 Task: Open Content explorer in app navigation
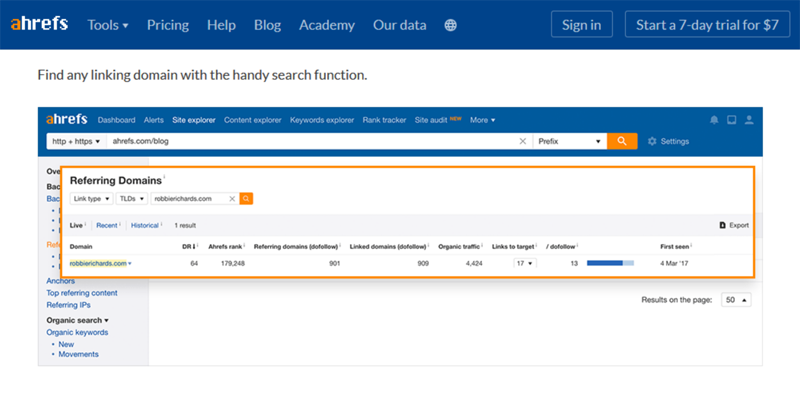253,120
